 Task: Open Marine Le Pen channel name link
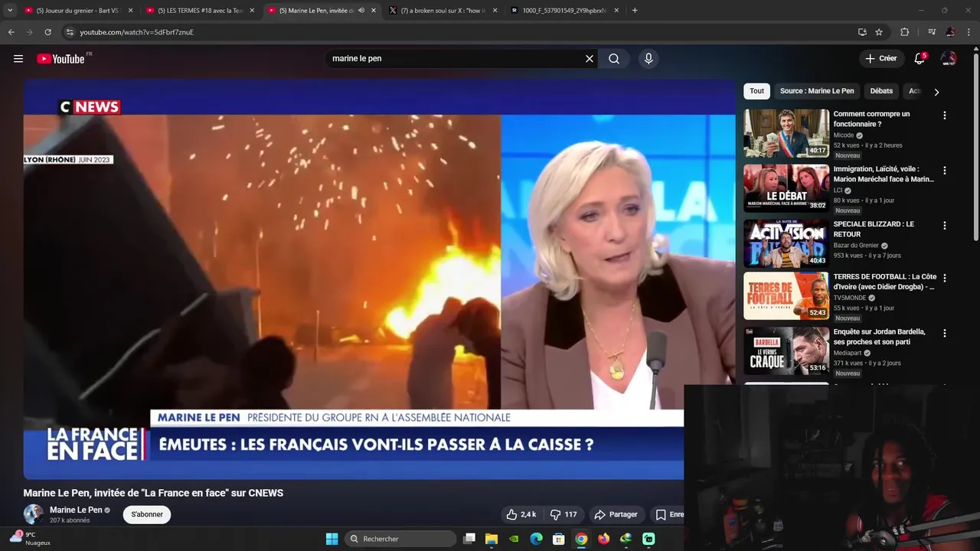[x=76, y=510]
